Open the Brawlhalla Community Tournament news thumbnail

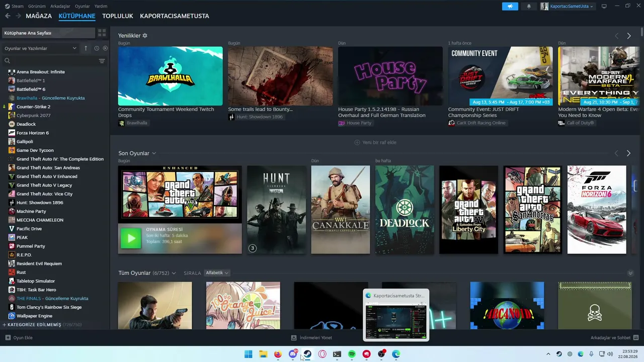pos(170,76)
